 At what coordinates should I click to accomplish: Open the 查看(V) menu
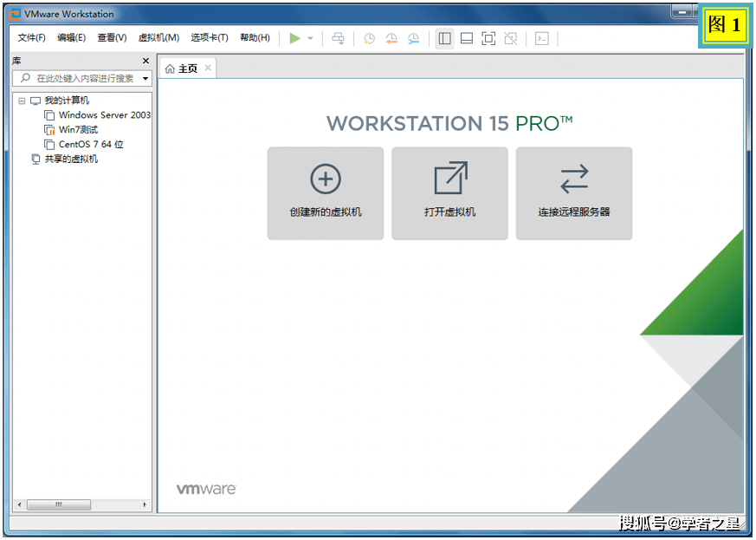[112, 37]
